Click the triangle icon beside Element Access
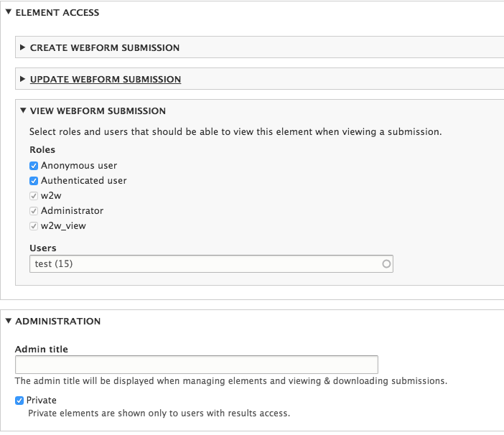This screenshot has height=435, width=504. (x=9, y=12)
